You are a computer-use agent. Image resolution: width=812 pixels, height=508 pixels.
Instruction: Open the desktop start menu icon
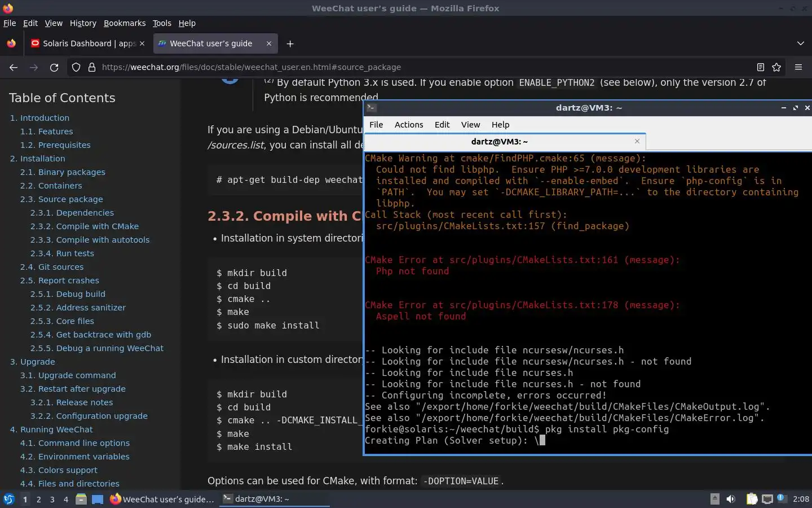point(8,499)
